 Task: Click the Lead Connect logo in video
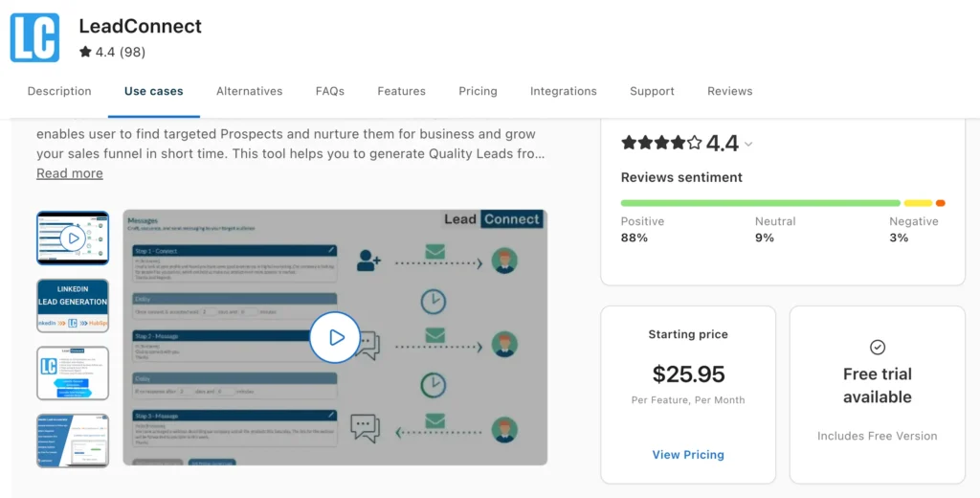click(493, 219)
